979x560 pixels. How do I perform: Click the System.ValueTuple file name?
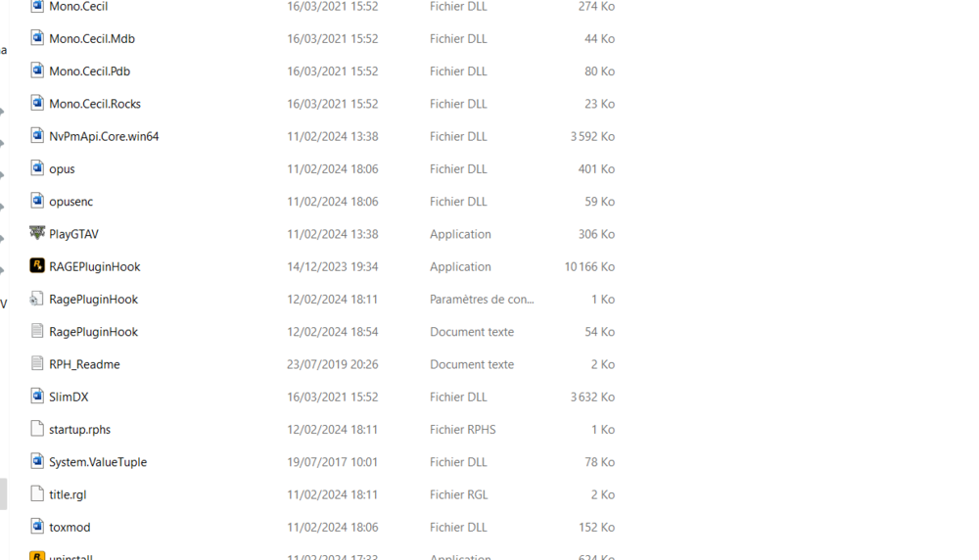point(98,461)
